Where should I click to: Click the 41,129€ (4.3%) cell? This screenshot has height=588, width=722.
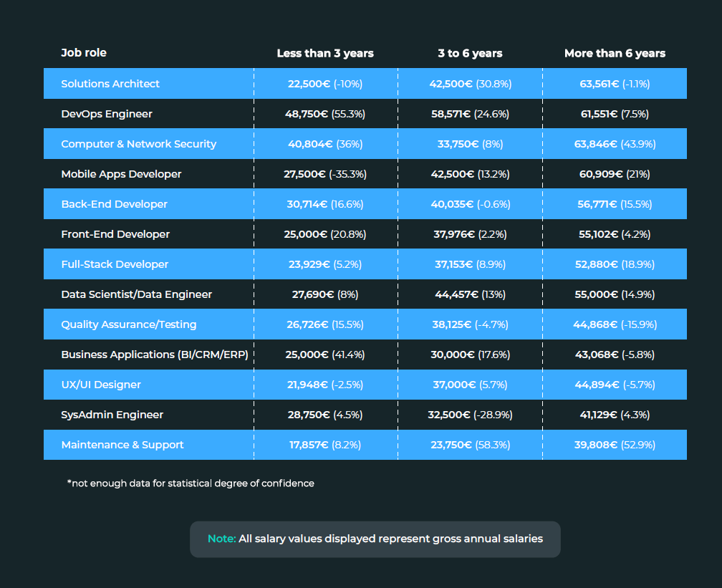pos(615,415)
